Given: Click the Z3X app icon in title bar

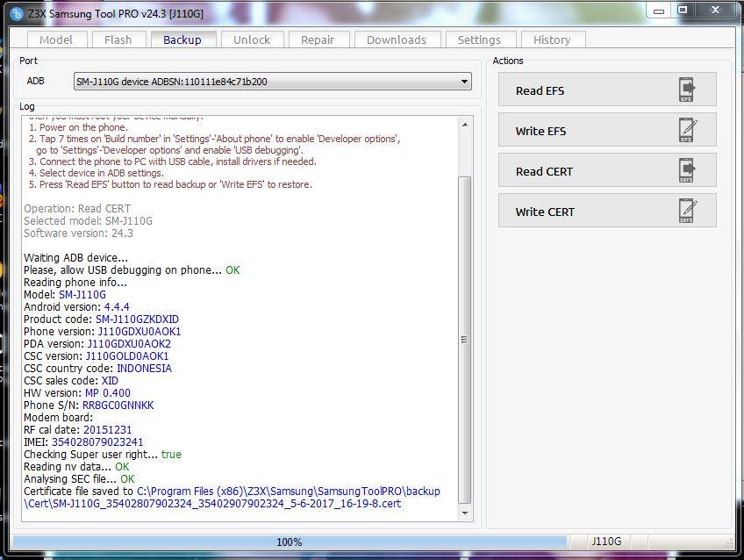Looking at the screenshot, I should pyautogui.click(x=16, y=14).
